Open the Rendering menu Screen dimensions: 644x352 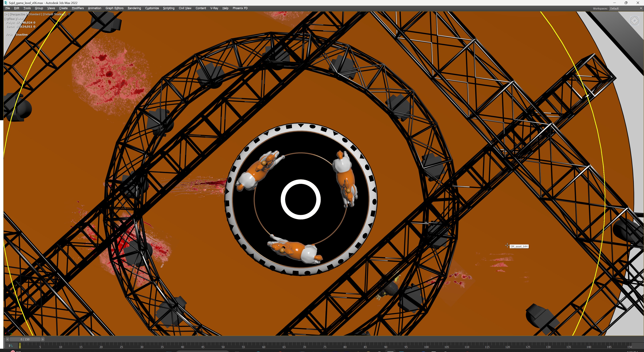[x=134, y=8]
